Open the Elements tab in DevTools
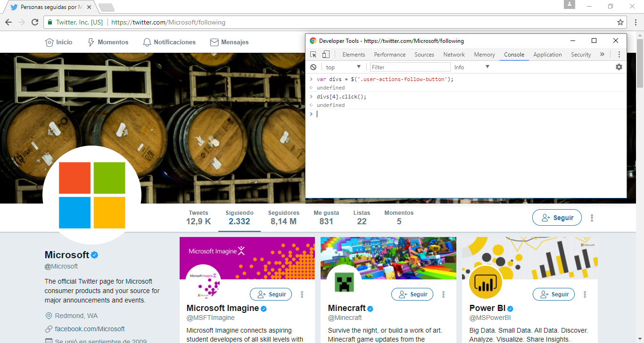Image resolution: width=644 pixels, height=343 pixels. [x=354, y=55]
